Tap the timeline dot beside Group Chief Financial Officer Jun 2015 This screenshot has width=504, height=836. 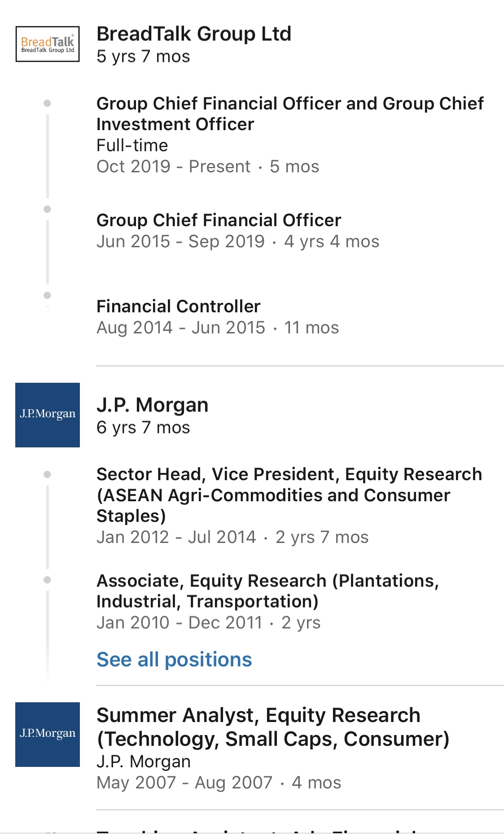47,209
